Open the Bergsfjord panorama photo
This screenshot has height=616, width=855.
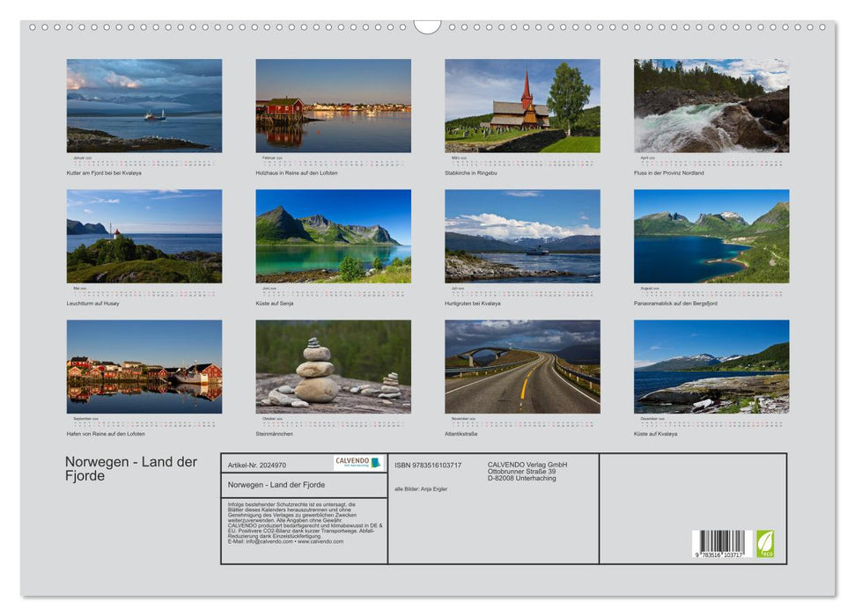(x=709, y=238)
